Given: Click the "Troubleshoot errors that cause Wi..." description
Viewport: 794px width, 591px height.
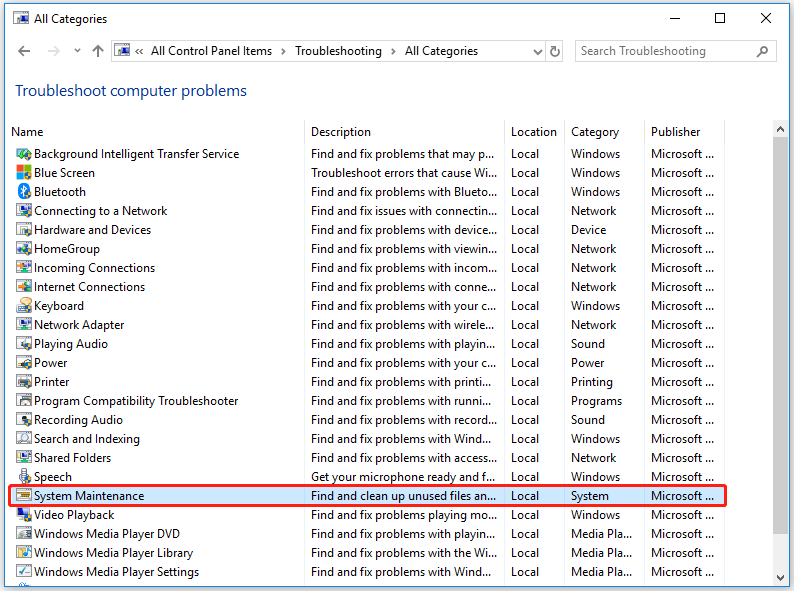Looking at the screenshot, I should [404, 173].
